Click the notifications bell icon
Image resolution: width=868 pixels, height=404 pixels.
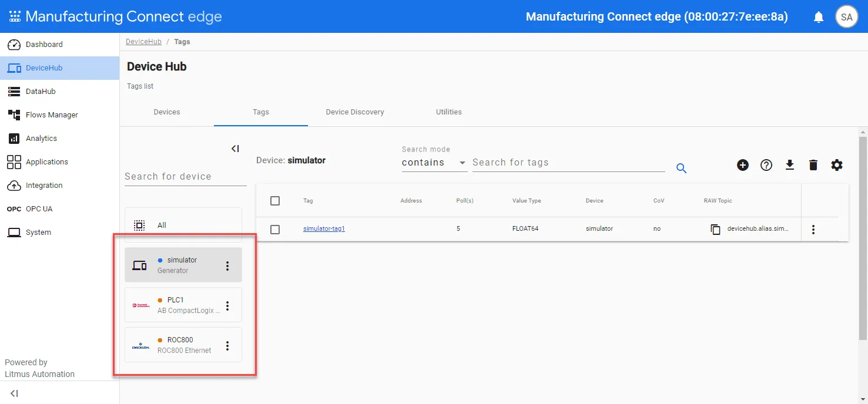click(x=819, y=17)
